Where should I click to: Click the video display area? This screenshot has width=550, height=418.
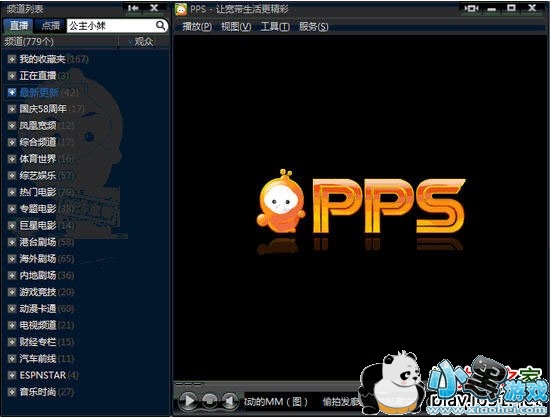click(x=360, y=207)
